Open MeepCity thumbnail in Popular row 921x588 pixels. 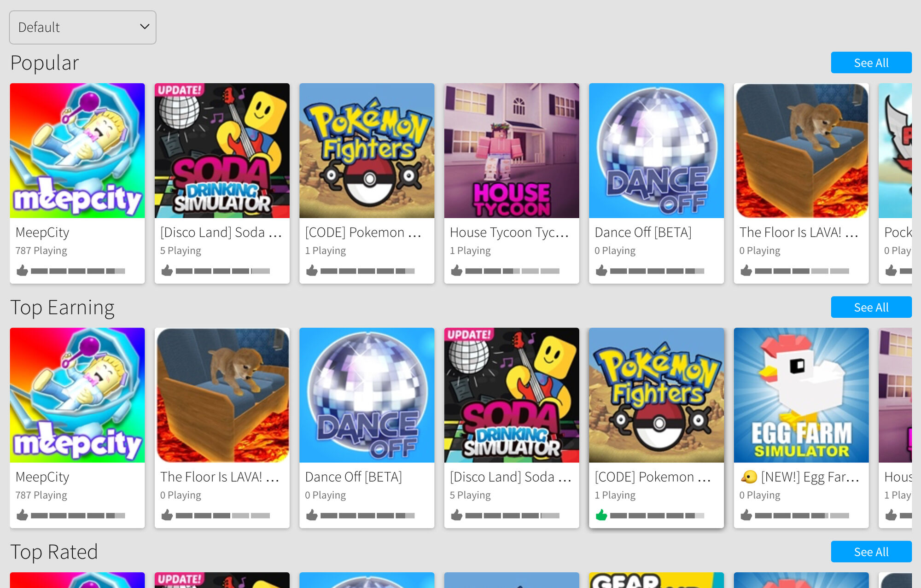pos(77,151)
